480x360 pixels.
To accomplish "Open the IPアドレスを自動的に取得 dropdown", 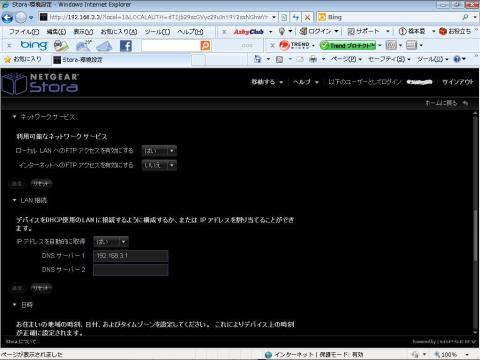I will (x=111, y=242).
